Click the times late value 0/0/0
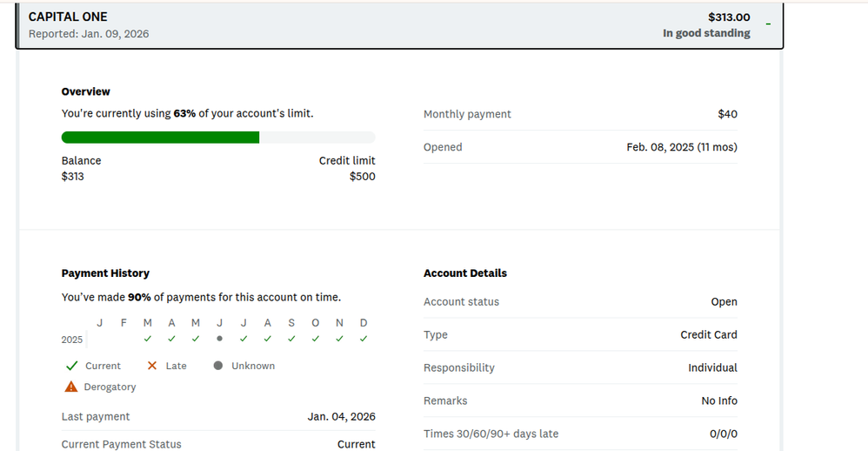Viewport: 868px width, 451px height. (724, 434)
